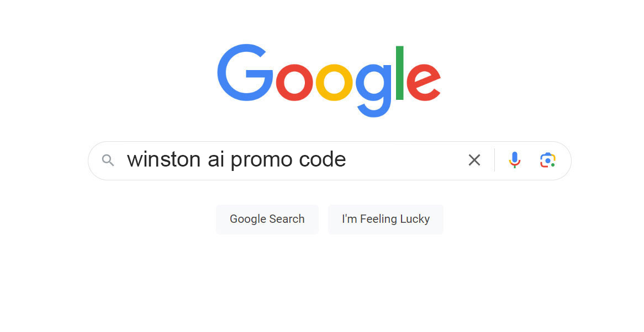Click the lowercase blue g in the logo

tap(373, 90)
